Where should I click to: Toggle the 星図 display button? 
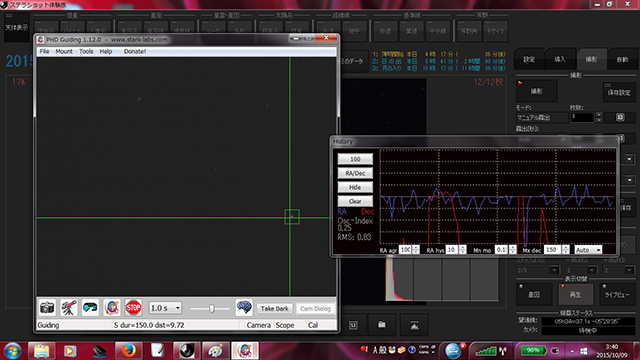(534, 294)
